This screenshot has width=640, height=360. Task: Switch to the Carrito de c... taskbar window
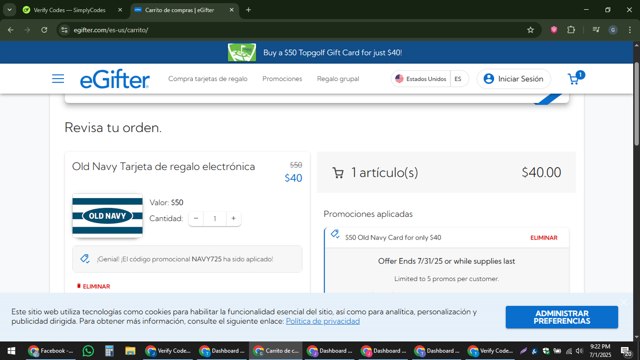click(x=276, y=351)
